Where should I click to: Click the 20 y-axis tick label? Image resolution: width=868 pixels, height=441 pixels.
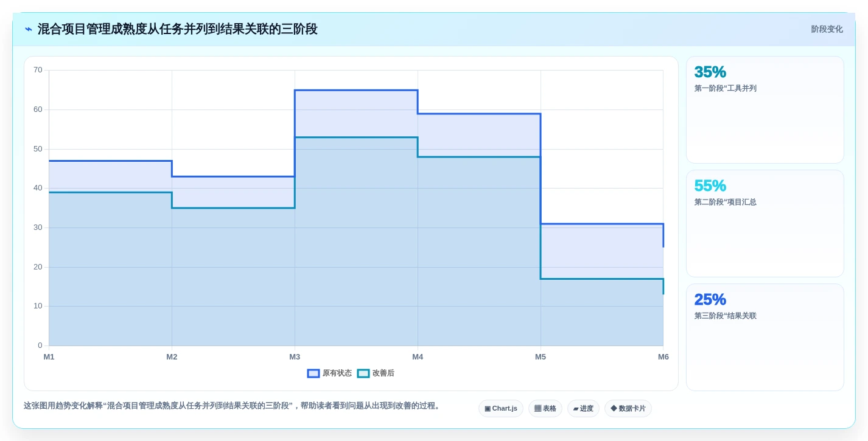tap(38, 267)
